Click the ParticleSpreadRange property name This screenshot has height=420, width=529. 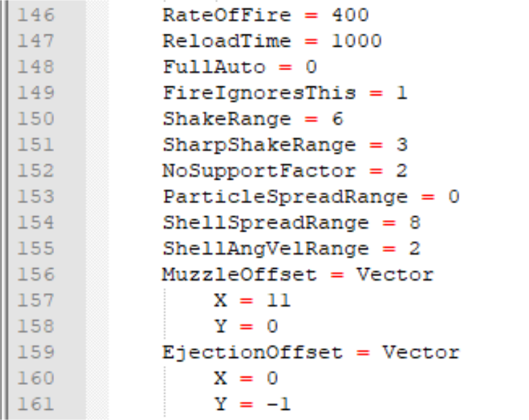coord(285,197)
